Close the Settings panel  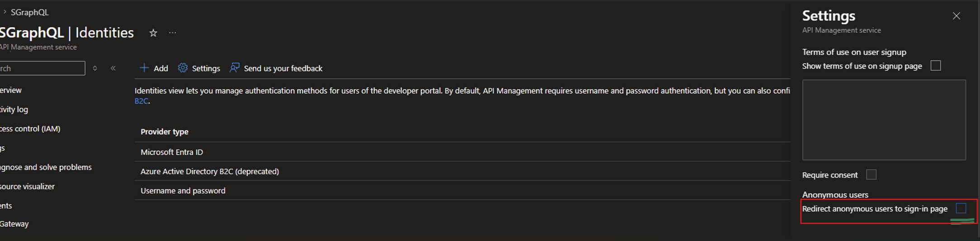[956, 16]
